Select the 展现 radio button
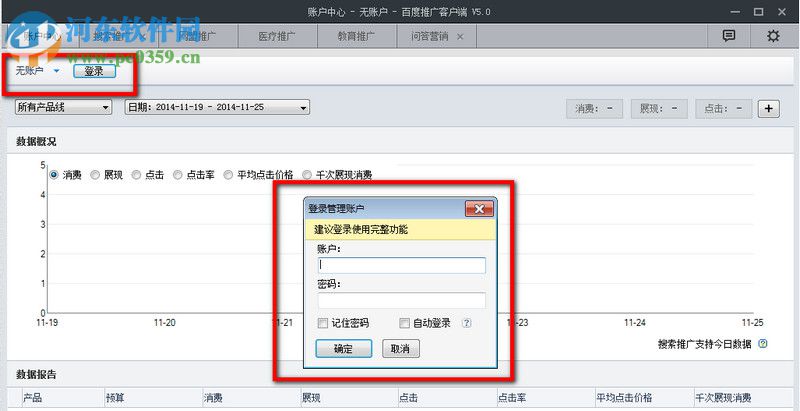 (x=95, y=175)
